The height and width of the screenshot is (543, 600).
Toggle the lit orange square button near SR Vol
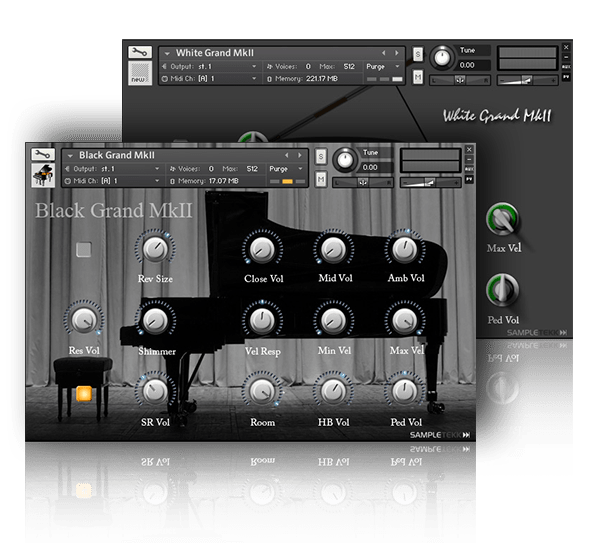(84, 393)
